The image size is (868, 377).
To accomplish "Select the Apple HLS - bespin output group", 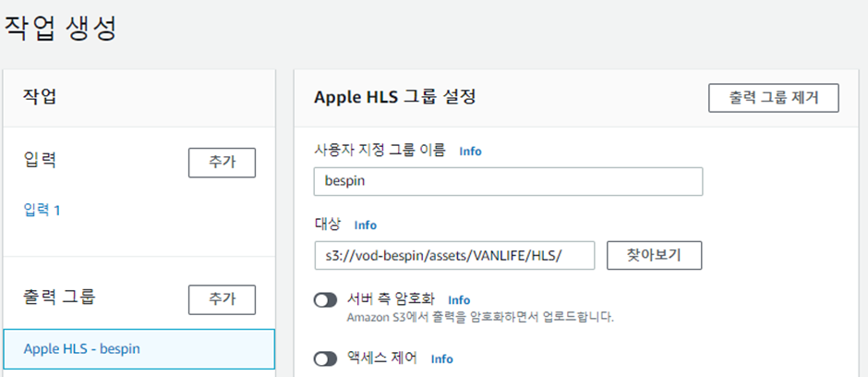I will click(139, 348).
